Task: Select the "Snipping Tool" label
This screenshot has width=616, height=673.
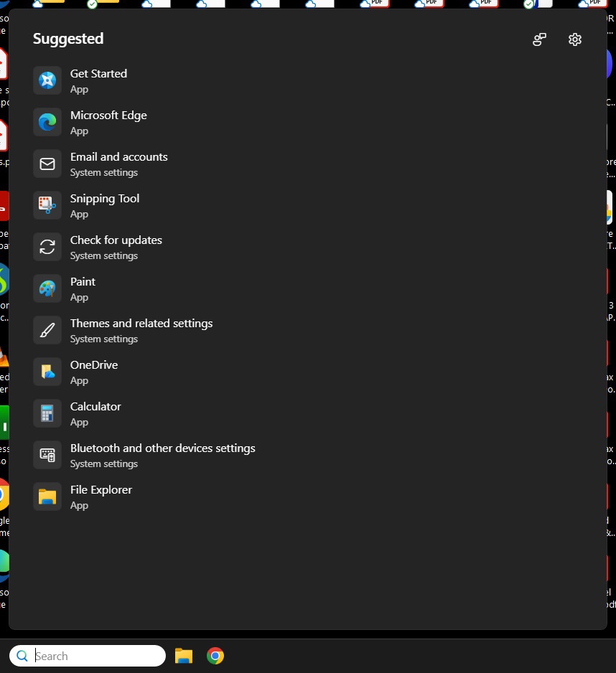Action: point(105,199)
